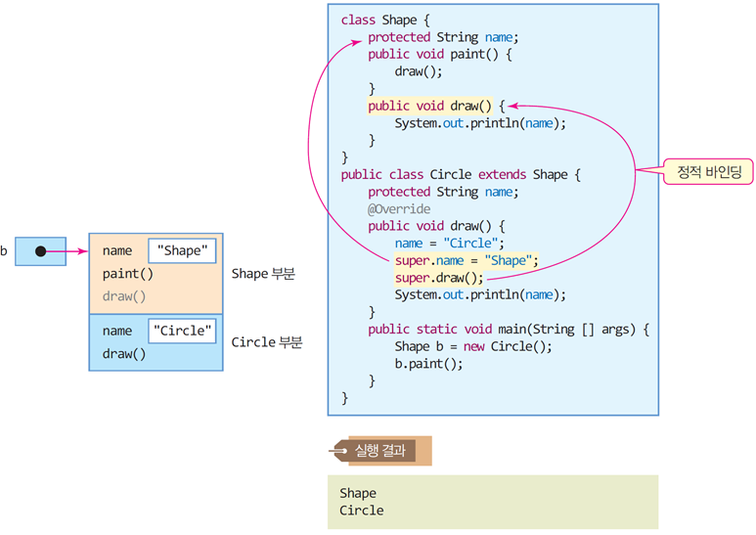Viewport: 756px width, 535px height.
Task: Click "protected String name;" under class Shape
Action: pos(443,37)
